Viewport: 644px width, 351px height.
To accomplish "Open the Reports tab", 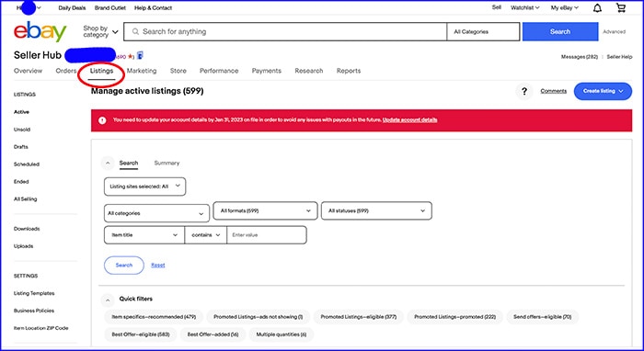I will pyautogui.click(x=349, y=71).
